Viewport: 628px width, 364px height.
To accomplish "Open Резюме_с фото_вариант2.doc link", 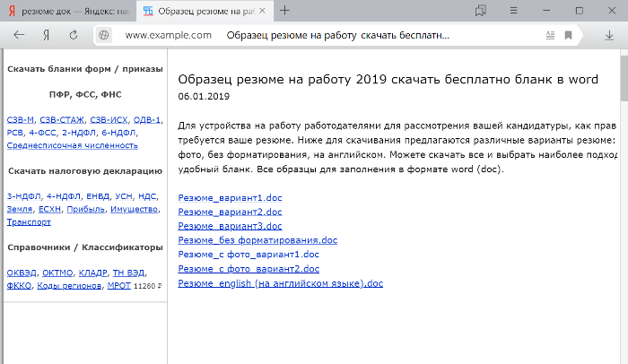I will 249,269.
